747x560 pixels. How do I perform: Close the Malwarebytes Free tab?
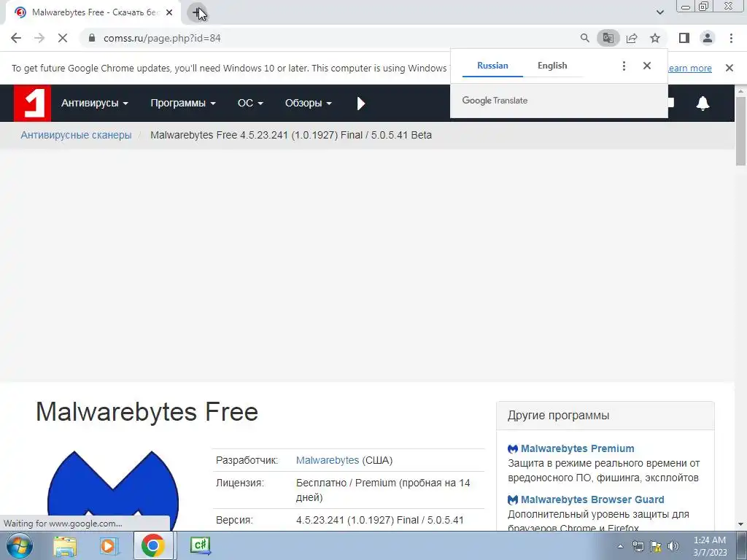coord(169,12)
